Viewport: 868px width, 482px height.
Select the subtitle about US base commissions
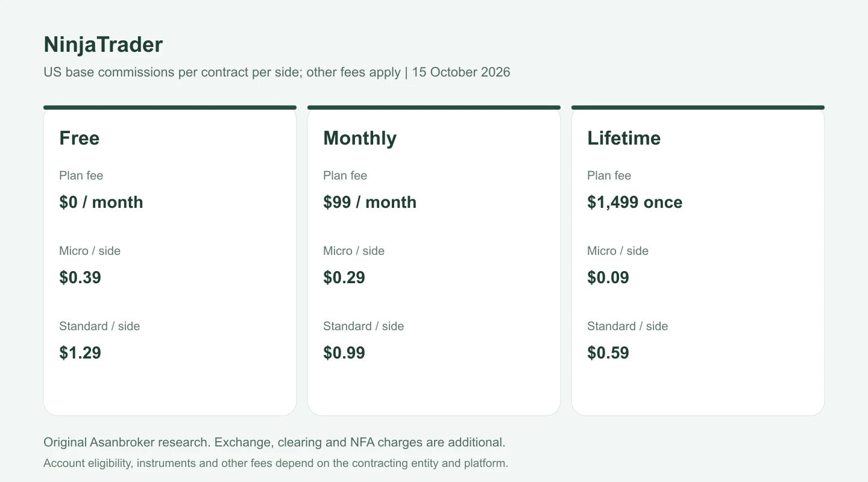coord(277,72)
